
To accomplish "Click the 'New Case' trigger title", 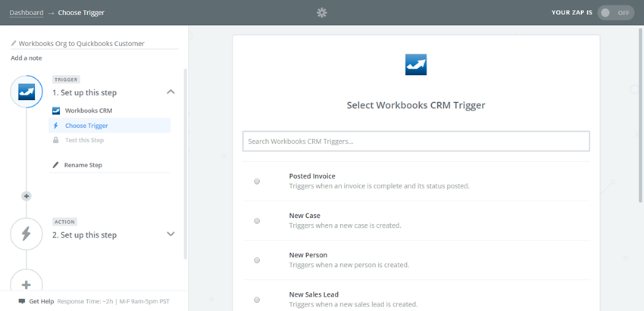I will (305, 216).
